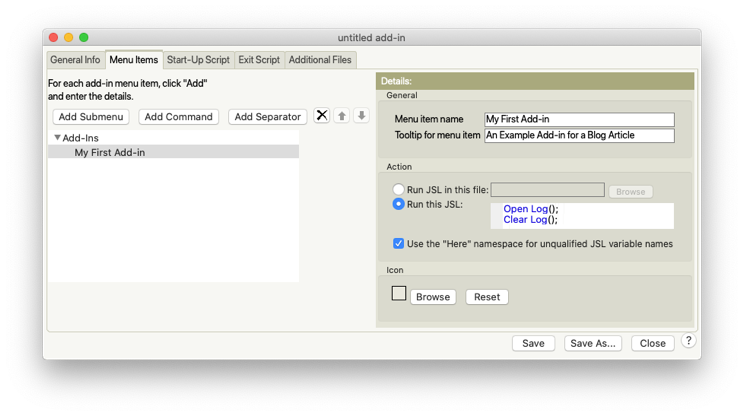744x416 pixels.
Task: Click the delete menu item X icon
Action: (x=322, y=116)
